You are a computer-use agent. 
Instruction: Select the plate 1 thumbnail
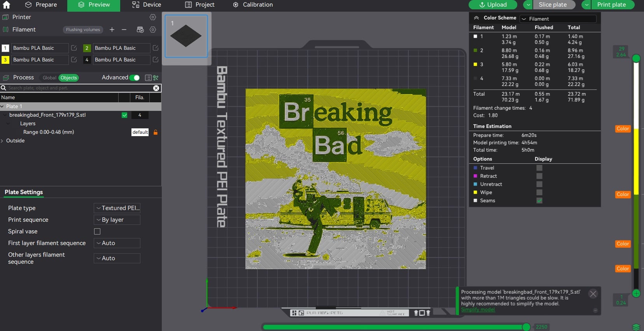186,36
